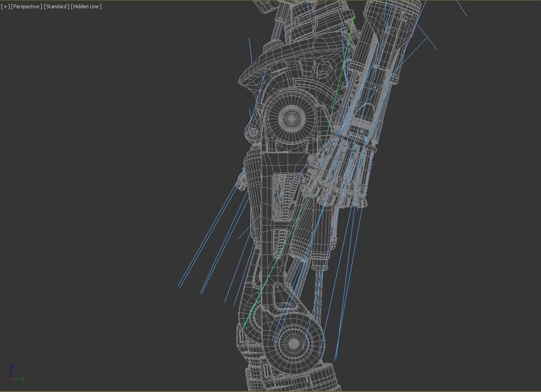Click the upper circular knee joint mesh
The height and width of the screenshot is (392, 541).
tap(292, 118)
